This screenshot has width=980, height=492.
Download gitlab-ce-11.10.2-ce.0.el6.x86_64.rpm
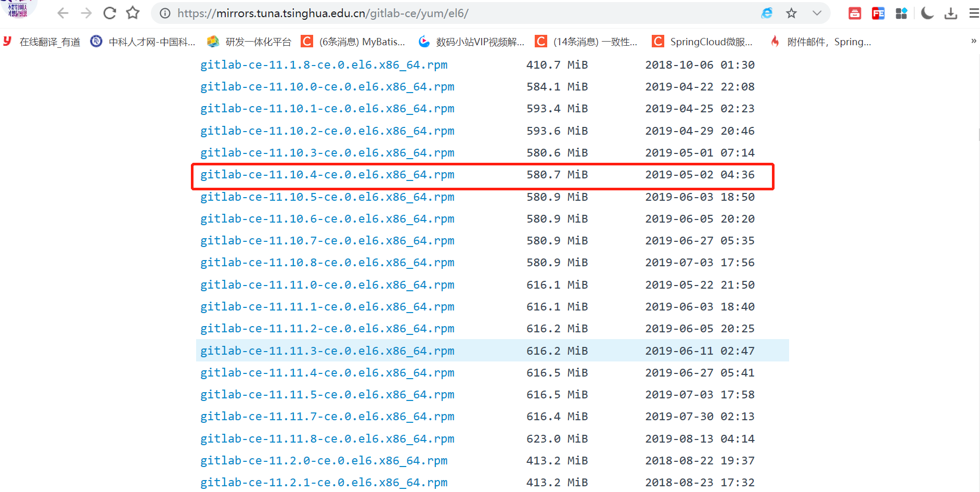[327, 131]
